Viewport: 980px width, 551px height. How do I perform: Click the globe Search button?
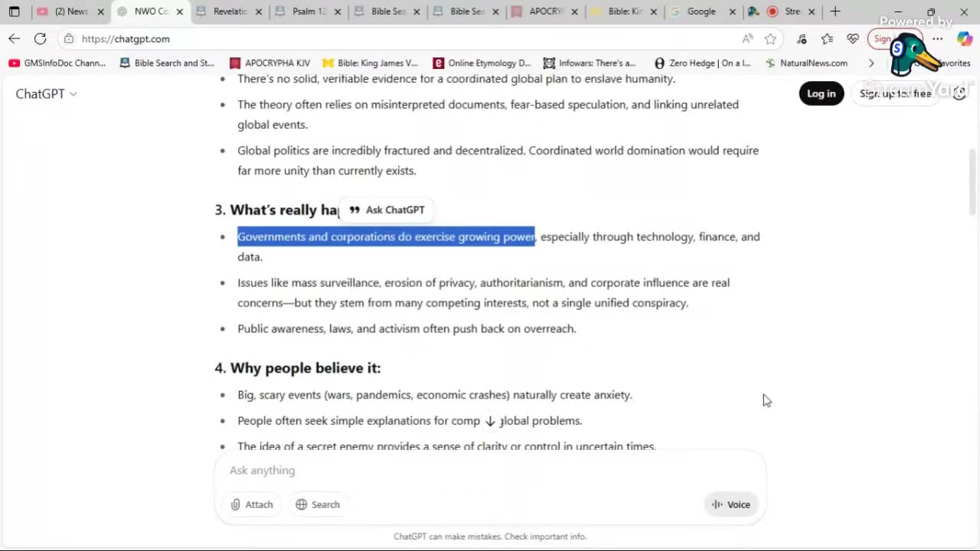click(x=318, y=504)
